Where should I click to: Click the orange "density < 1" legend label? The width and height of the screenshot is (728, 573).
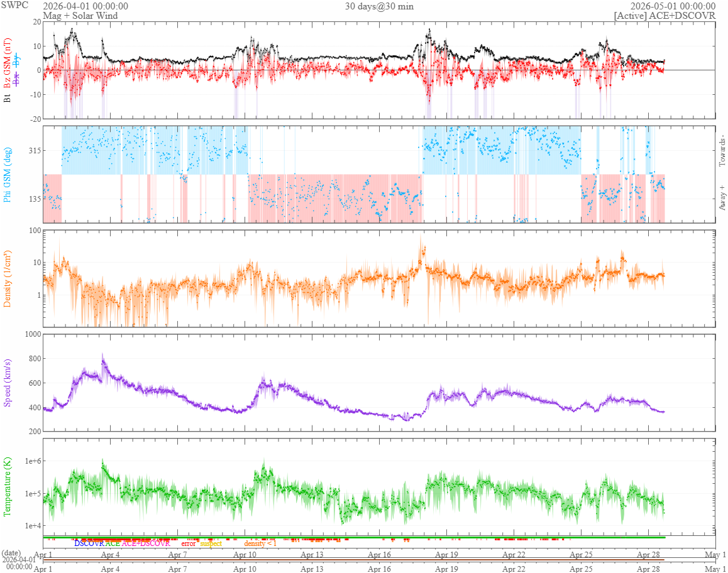click(x=260, y=543)
